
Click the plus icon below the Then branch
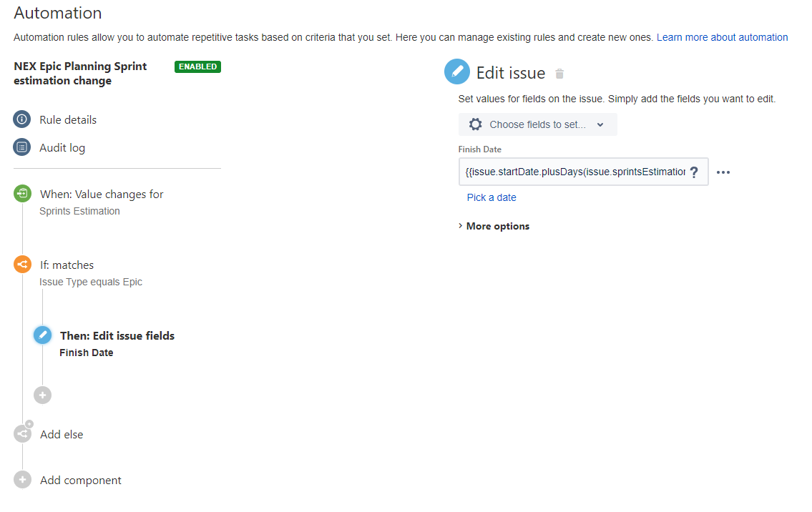pyautogui.click(x=42, y=395)
